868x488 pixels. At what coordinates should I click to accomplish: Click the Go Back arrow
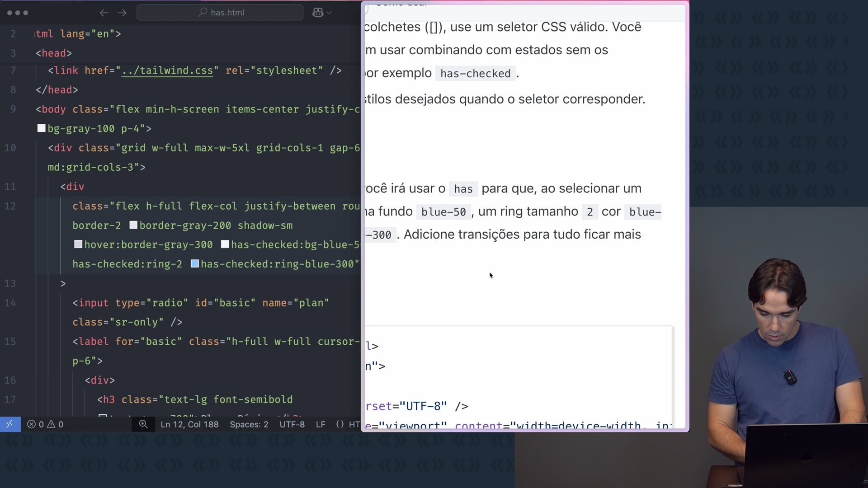pyautogui.click(x=104, y=13)
